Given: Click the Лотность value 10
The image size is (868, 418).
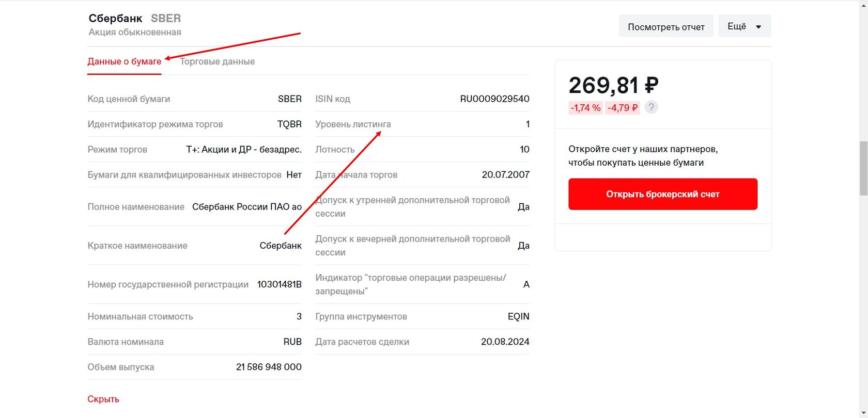Looking at the screenshot, I should click(x=524, y=150).
